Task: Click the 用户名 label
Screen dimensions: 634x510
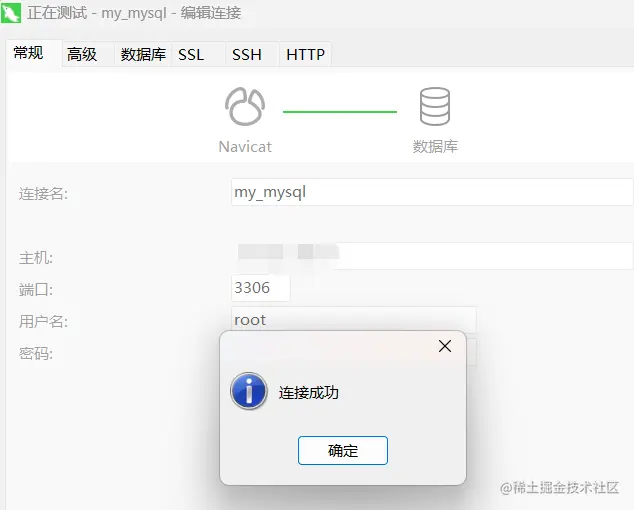Action: click(43, 322)
